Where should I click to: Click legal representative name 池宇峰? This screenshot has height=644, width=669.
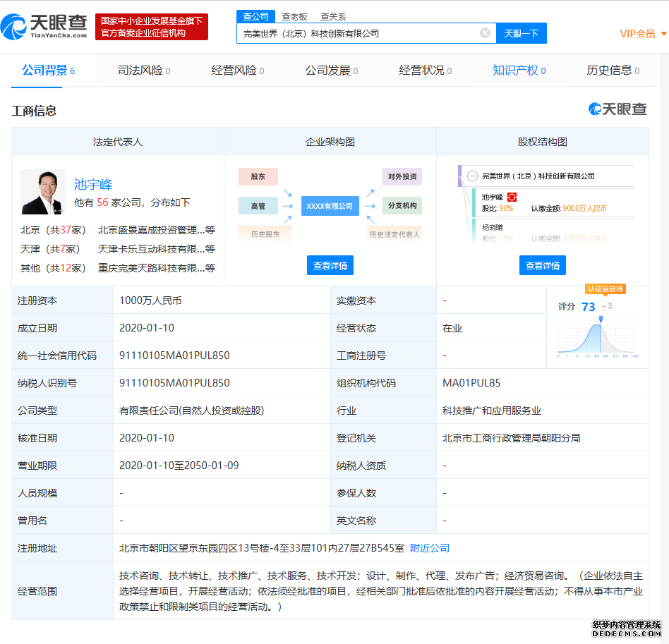pyautogui.click(x=93, y=184)
